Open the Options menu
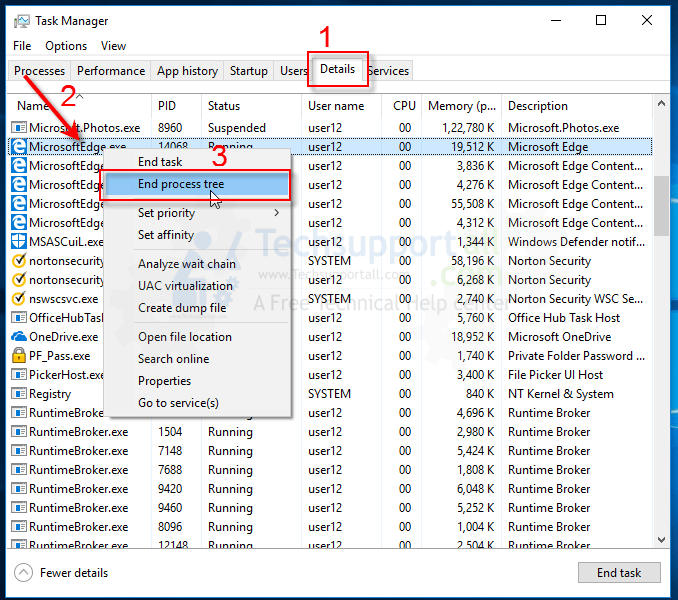 [66, 46]
